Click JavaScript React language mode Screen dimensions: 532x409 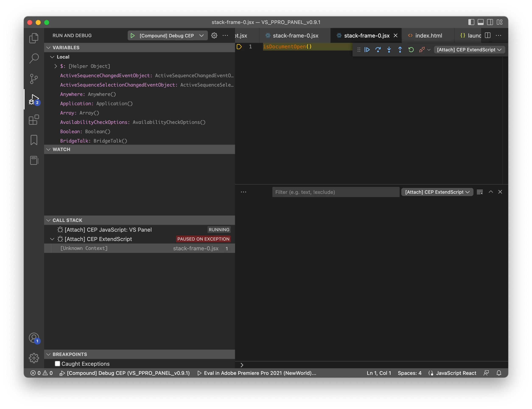(x=456, y=373)
